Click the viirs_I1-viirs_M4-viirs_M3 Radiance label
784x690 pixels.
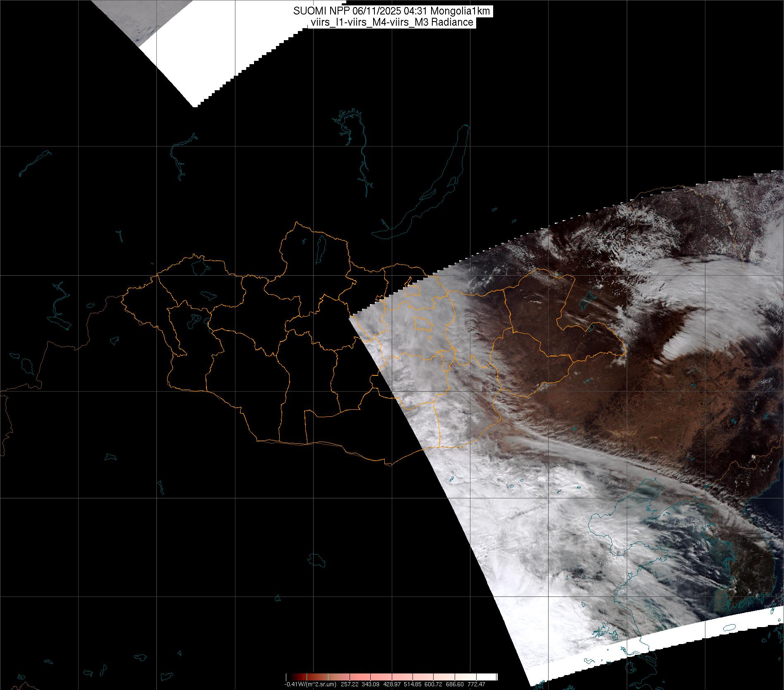pos(391,22)
